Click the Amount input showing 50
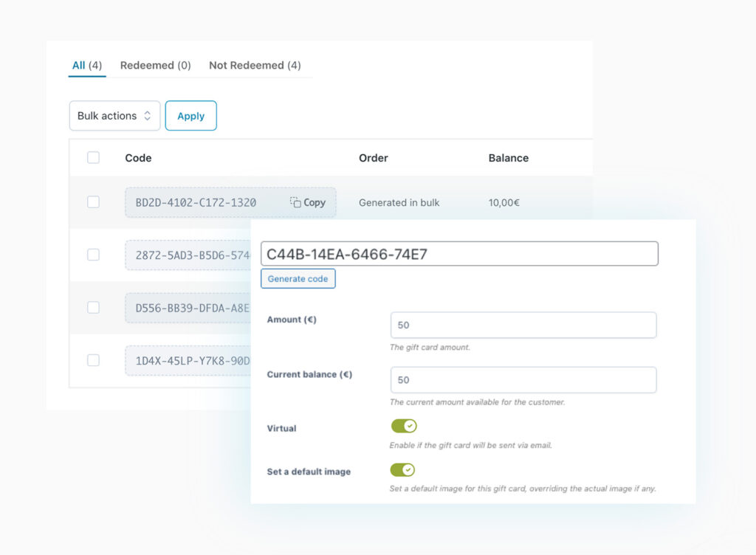This screenshot has height=555, width=756. click(x=523, y=325)
